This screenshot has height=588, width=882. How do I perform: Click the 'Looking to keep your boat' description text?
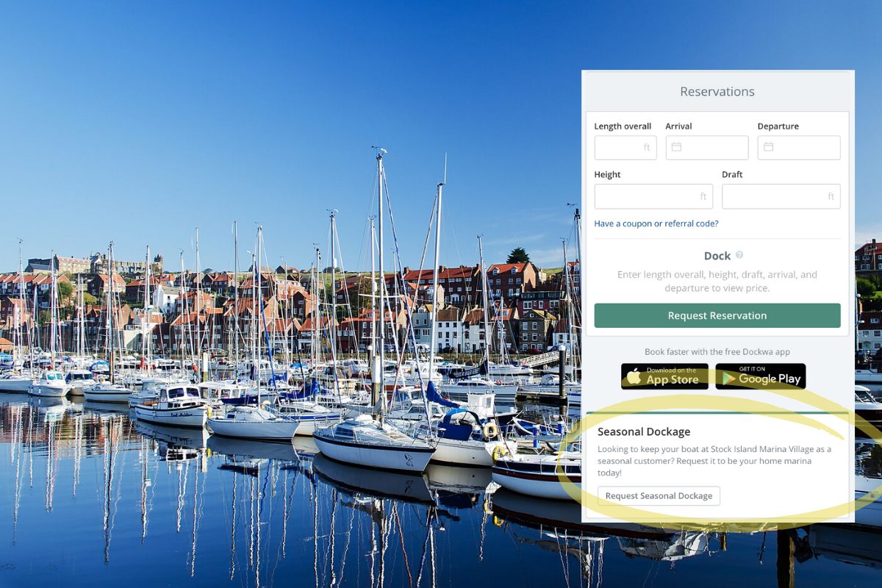tap(714, 461)
